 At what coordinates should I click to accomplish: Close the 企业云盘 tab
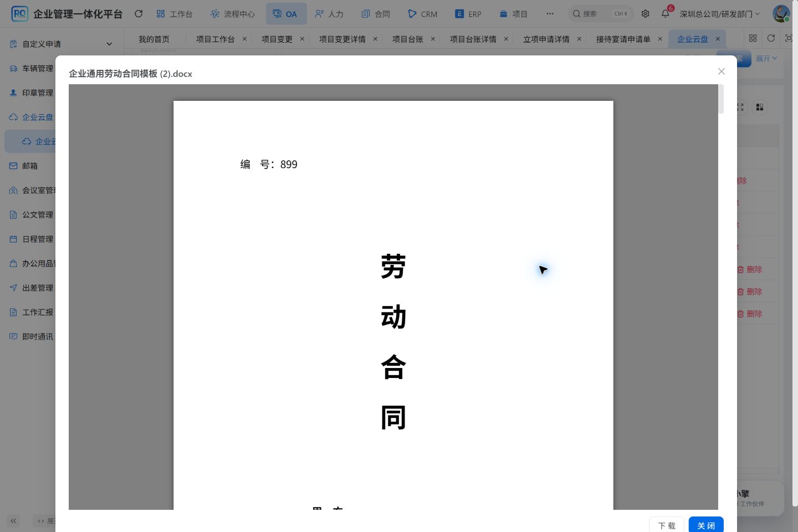[718, 39]
